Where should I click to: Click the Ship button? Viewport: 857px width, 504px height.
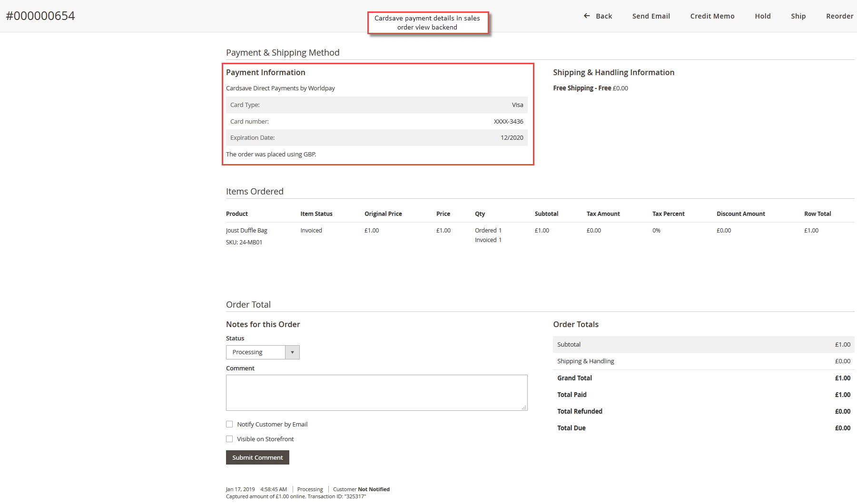(x=798, y=16)
